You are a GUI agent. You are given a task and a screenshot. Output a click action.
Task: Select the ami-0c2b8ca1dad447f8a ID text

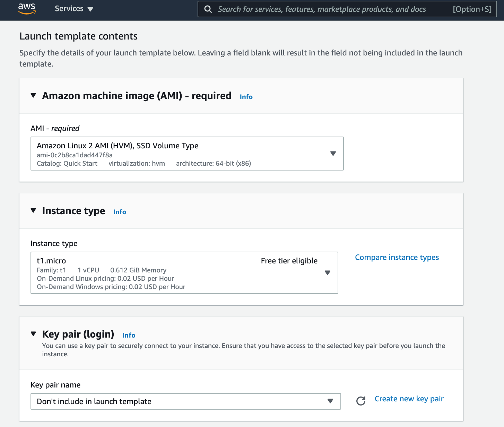[x=75, y=155]
